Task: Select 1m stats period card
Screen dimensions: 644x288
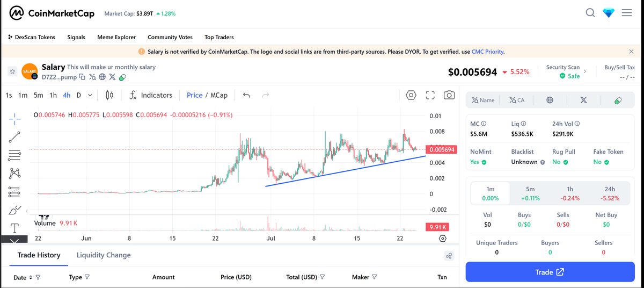Action: (x=491, y=193)
